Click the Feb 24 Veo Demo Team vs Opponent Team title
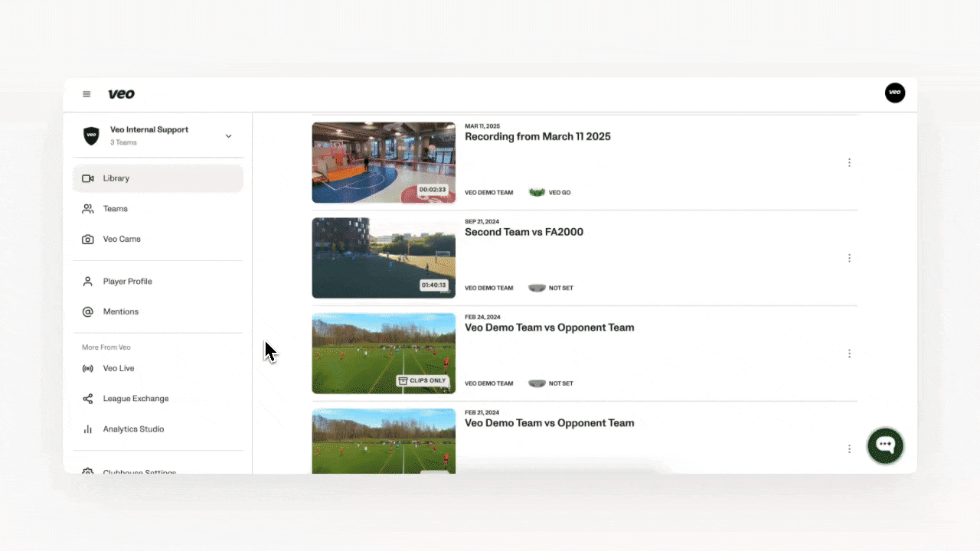This screenshot has height=551, width=980. 549,328
